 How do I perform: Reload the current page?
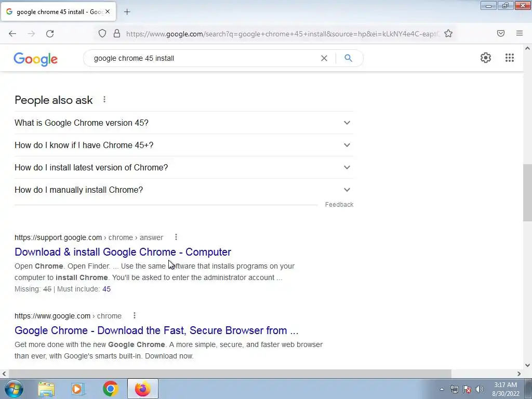click(50, 34)
